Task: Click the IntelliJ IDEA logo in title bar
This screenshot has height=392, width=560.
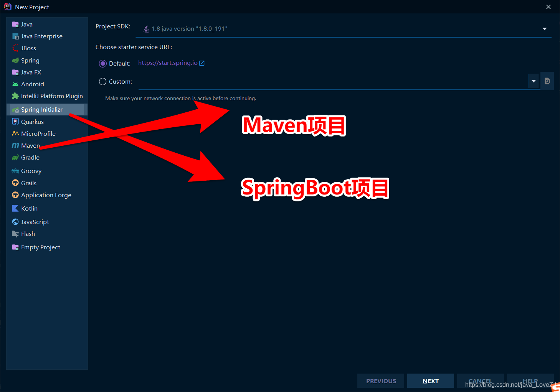Action: [7, 7]
